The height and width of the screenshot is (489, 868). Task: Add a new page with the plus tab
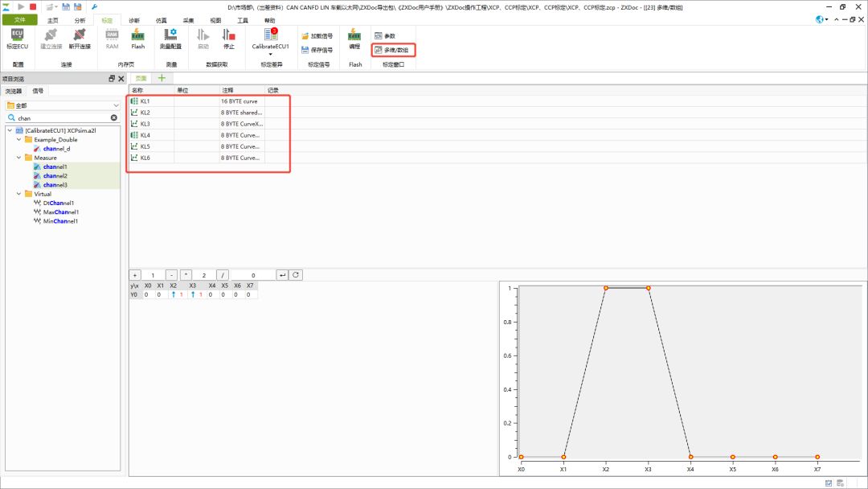coord(162,78)
